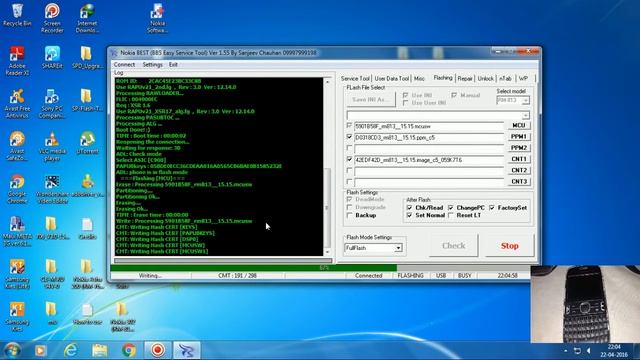Click the Exit menu item
The image size is (640, 360).
(x=173, y=64)
